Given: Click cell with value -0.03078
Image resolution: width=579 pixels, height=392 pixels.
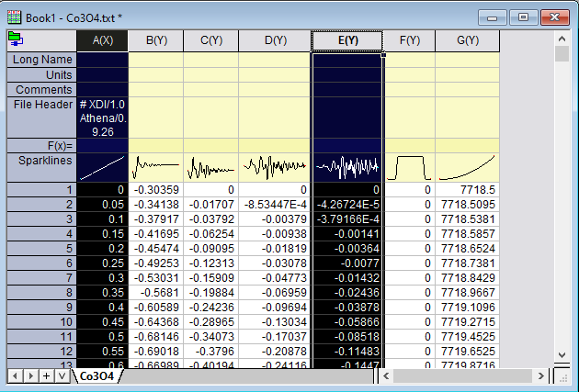Looking at the screenshot, I should coord(275,263).
